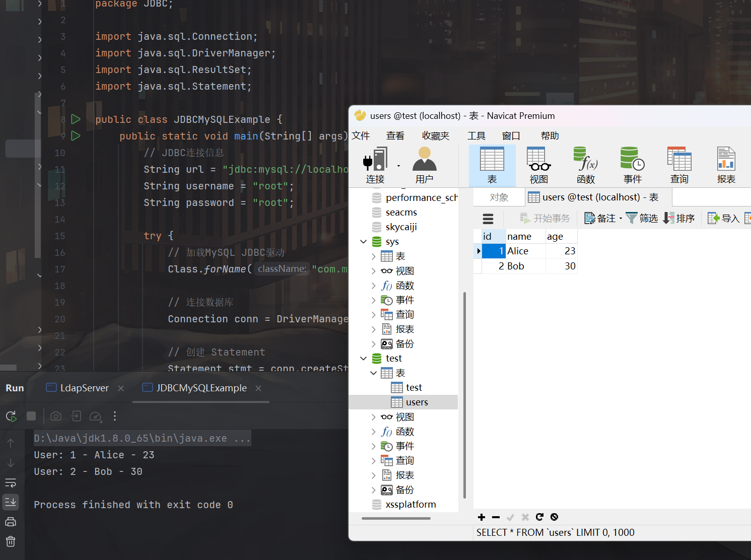751x560 pixels.
Task: Refresh the users table data
Action: [x=539, y=517]
